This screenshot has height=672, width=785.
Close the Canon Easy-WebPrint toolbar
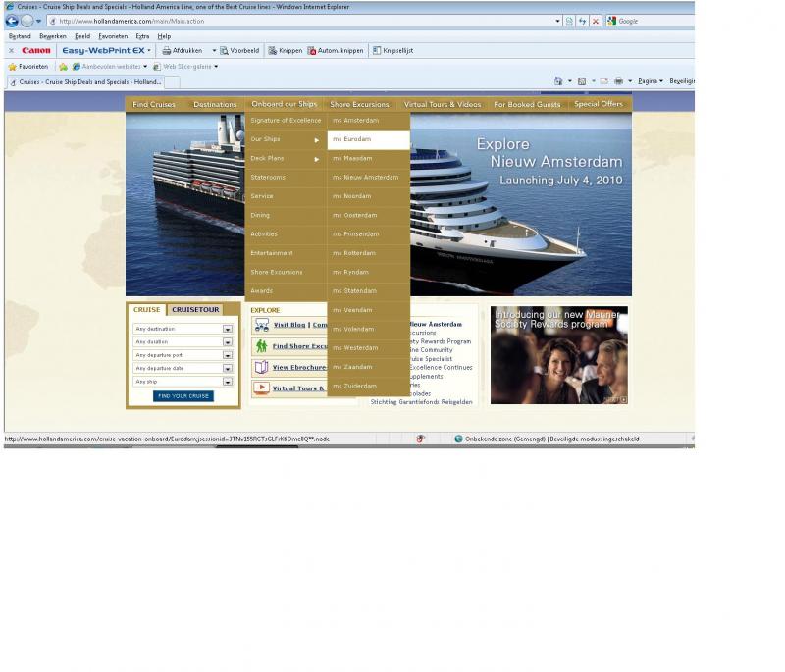tap(11, 51)
